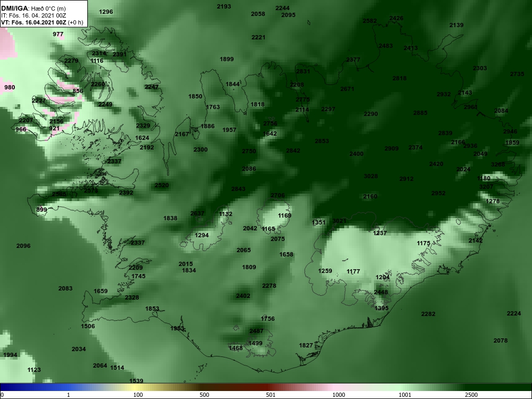This screenshot has height=399, width=532.
Task: Click the legend label 1001
Action: coord(405,395)
